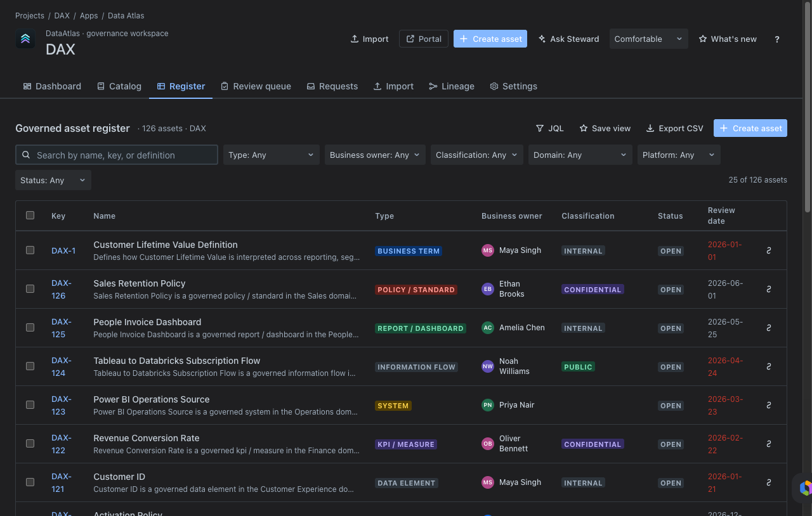Open the DAX-1 key link
This screenshot has width=812, height=516.
point(63,250)
